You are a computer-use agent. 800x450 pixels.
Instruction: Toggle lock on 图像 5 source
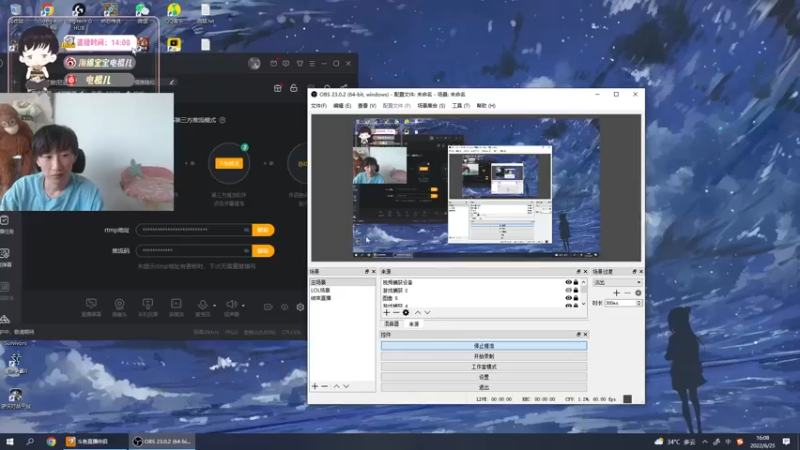576,298
